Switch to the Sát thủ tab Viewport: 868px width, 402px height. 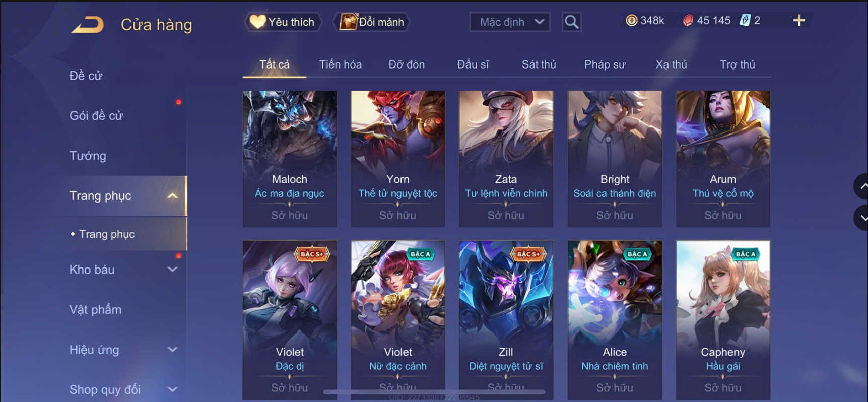click(539, 64)
